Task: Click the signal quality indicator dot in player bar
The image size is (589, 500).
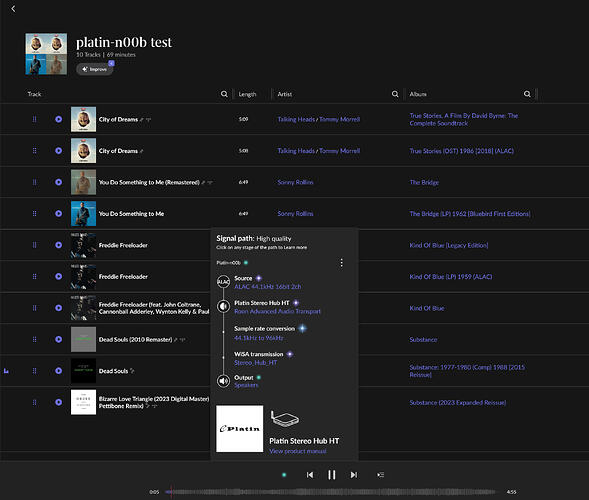Action: click(x=284, y=475)
